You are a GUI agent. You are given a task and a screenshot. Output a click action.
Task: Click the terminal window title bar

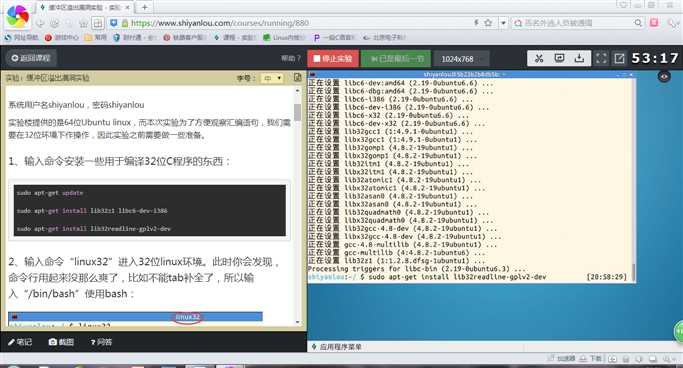coord(471,74)
